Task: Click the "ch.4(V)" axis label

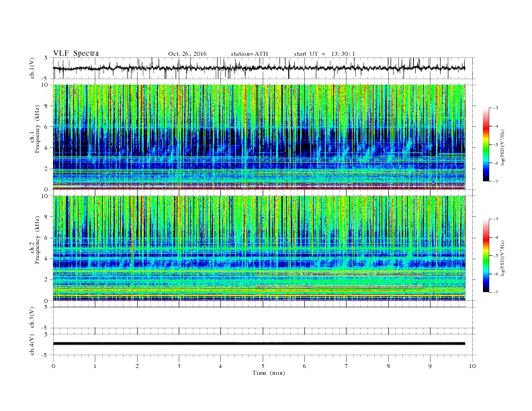Action: point(32,345)
